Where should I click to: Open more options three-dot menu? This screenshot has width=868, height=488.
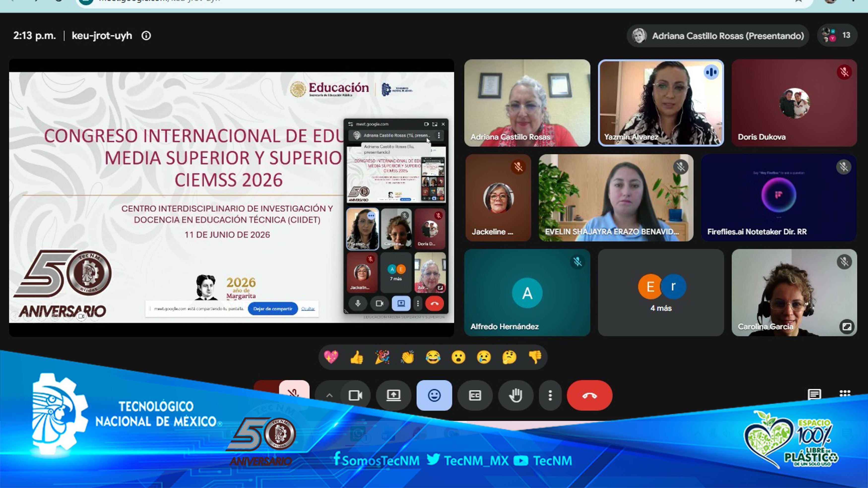(550, 396)
